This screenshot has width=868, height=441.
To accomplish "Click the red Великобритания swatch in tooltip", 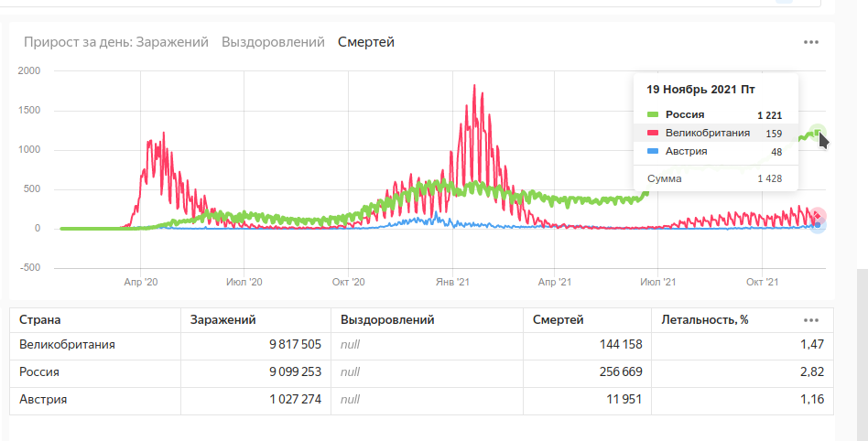I will pos(653,134).
